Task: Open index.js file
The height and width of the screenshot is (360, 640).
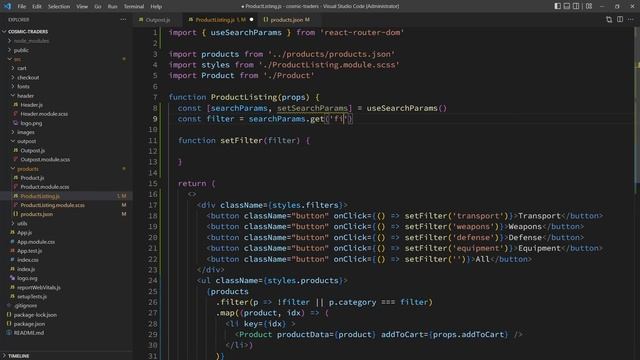Action: pyautogui.click(x=26, y=269)
